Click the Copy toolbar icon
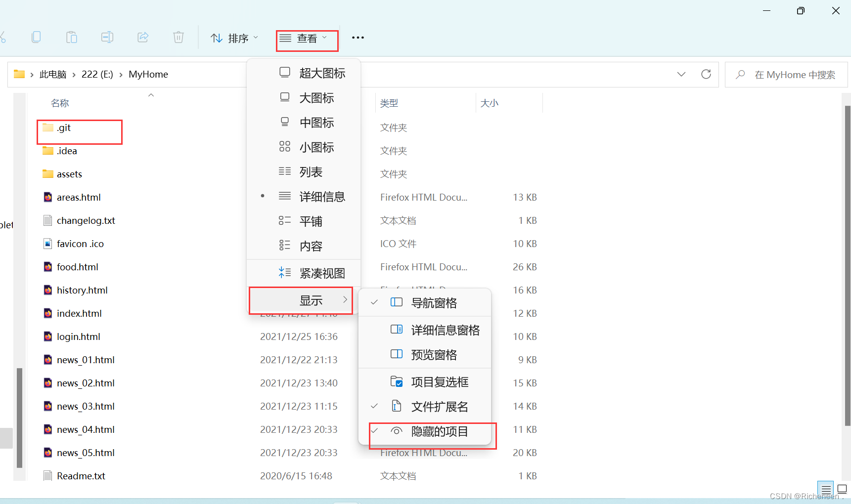Viewport: 851px width, 504px height. [36, 38]
